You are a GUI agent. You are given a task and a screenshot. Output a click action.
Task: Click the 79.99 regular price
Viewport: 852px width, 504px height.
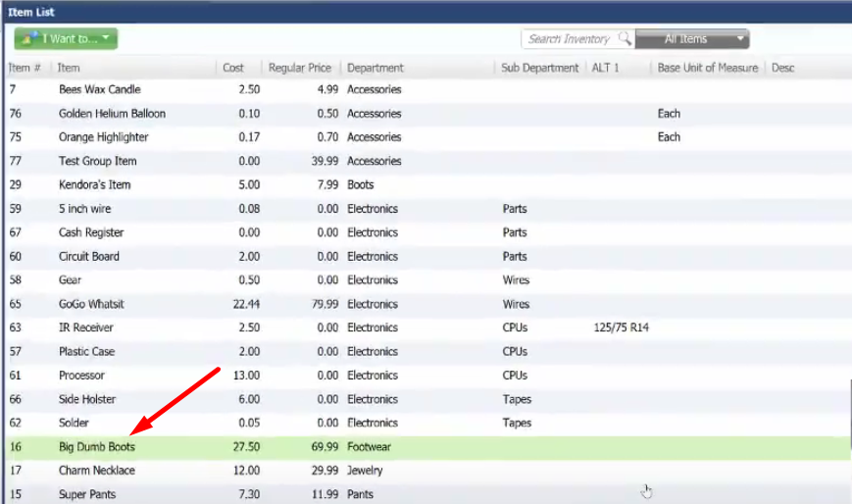(325, 304)
